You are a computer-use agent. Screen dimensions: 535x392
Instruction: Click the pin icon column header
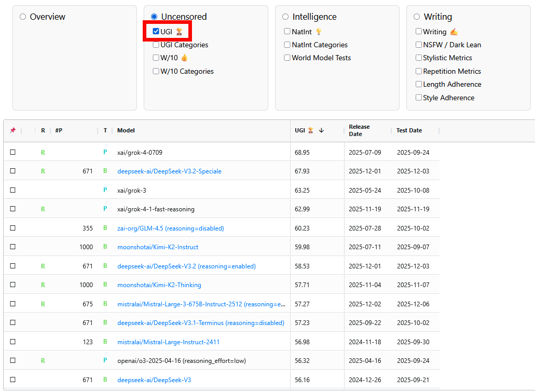coord(12,131)
